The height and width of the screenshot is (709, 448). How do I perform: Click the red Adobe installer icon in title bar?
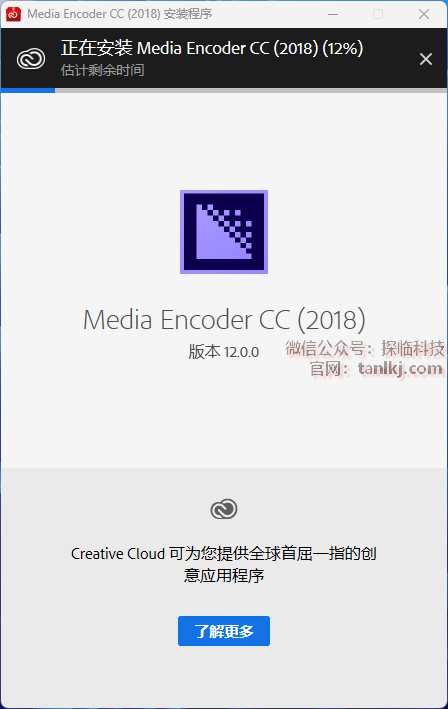(x=13, y=14)
